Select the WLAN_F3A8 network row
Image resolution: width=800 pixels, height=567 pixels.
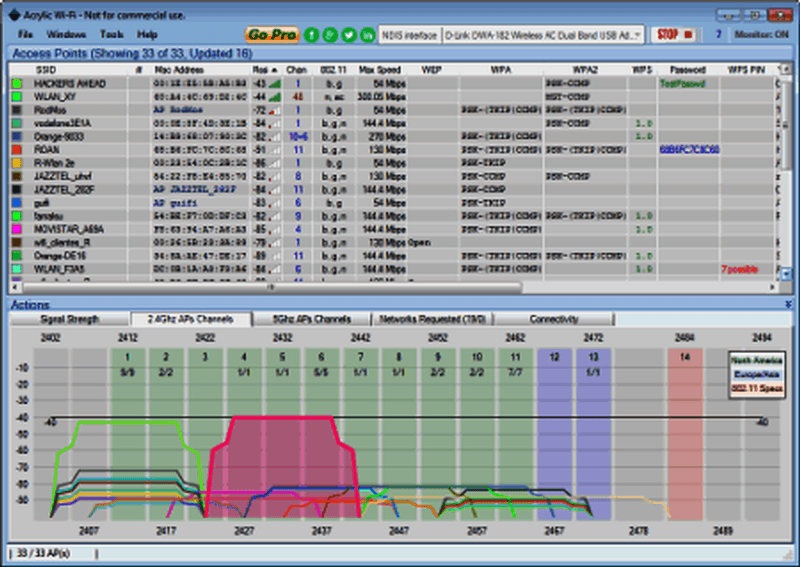click(392, 269)
